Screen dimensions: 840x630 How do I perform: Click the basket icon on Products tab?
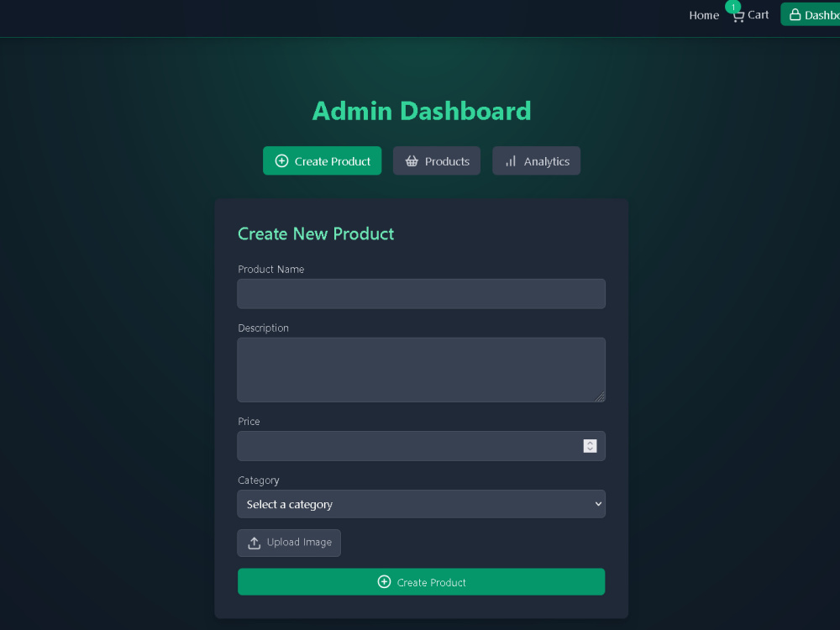click(x=412, y=160)
